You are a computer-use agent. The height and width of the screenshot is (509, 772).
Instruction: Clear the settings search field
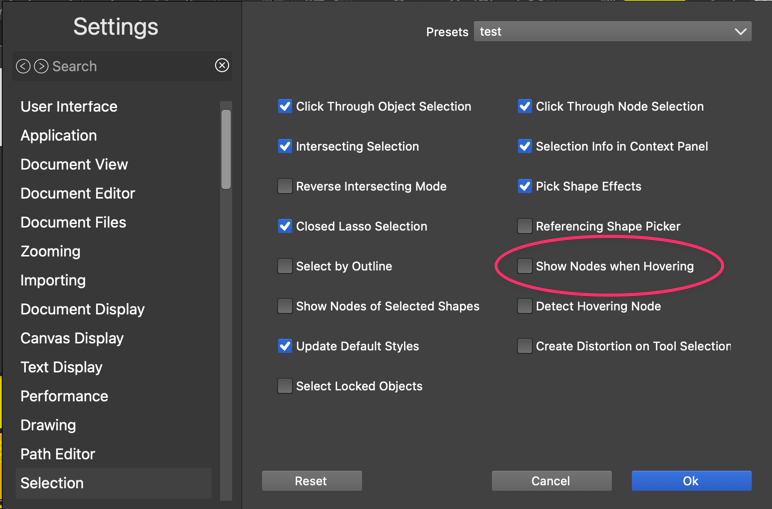tap(222, 66)
